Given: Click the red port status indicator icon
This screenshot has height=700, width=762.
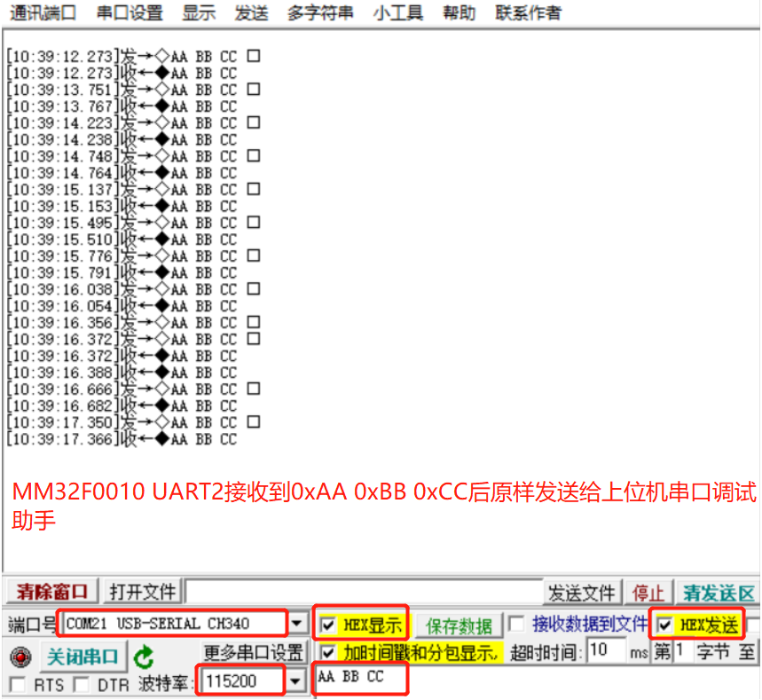Looking at the screenshot, I should [21, 657].
